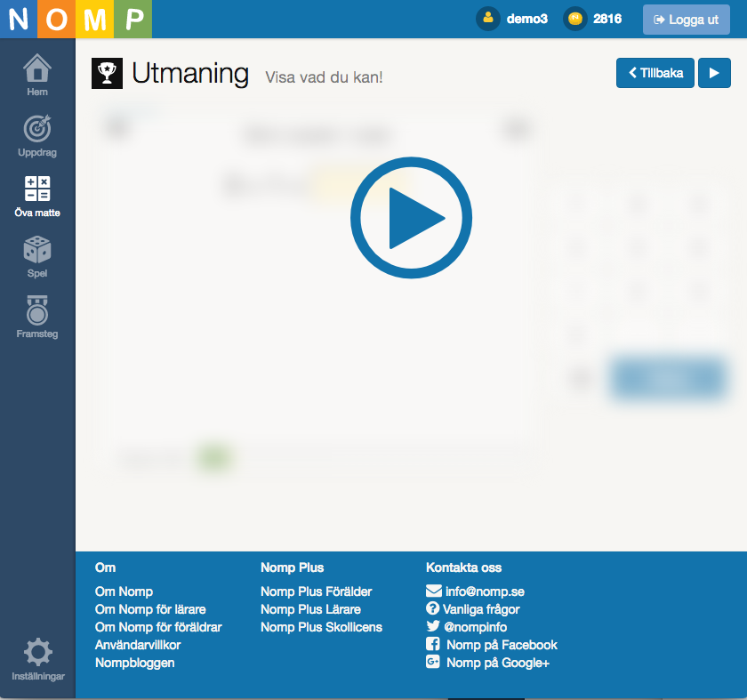Click the gold coin icon
The width and height of the screenshot is (747, 700).
coord(575,19)
